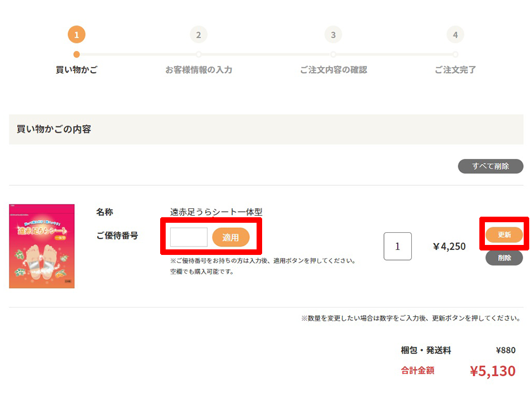
Task: Click the gray 削除 button
Action: [504, 258]
